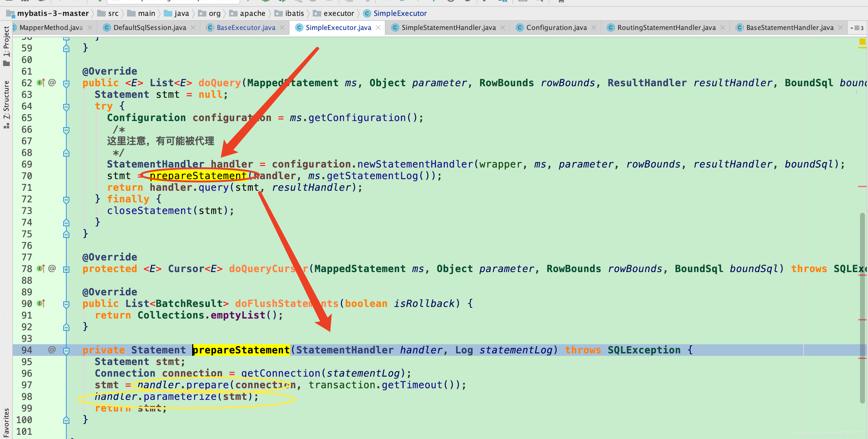
Task: Close the BaseStatementHandler.java tab
Action: click(x=841, y=28)
